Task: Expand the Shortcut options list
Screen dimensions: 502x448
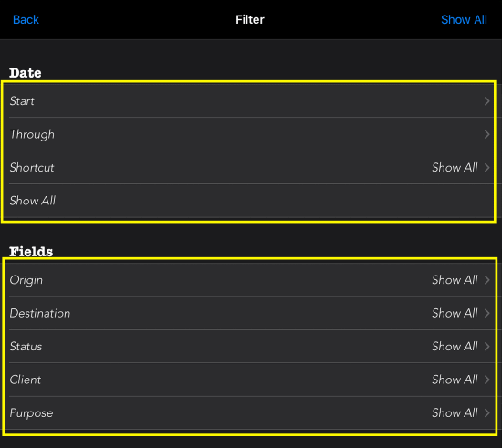Action: point(248,167)
